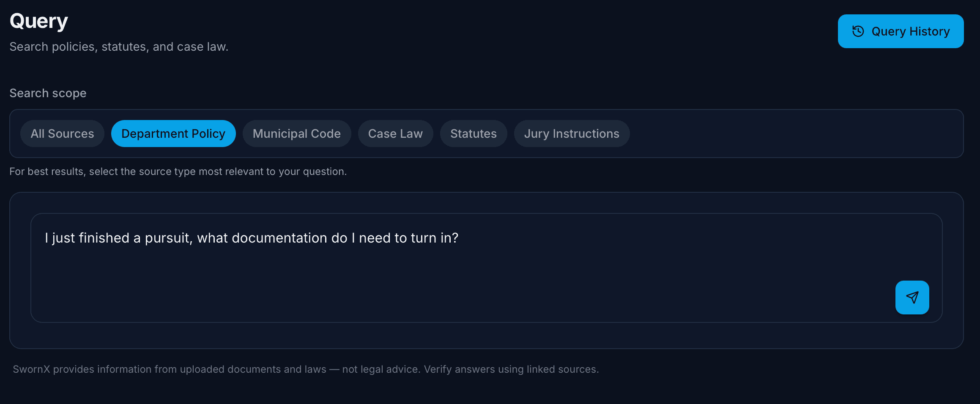Switch scope to Statutes

(474, 134)
